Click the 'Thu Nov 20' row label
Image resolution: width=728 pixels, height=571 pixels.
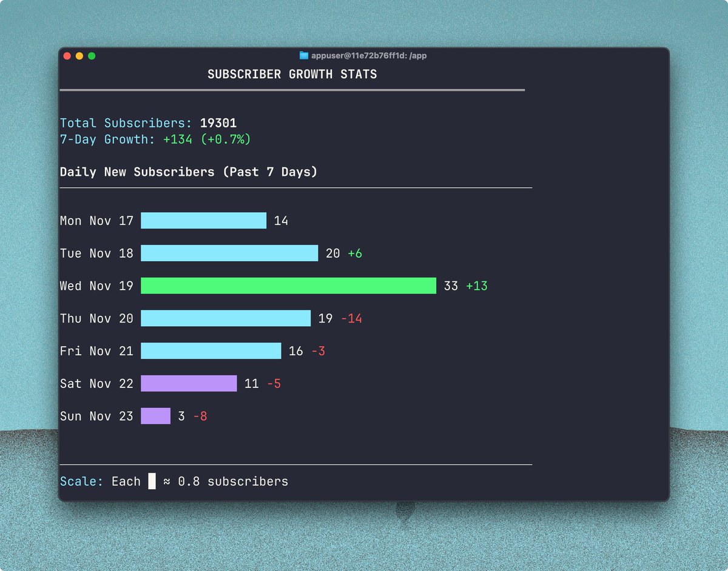click(x=96, y=318)
